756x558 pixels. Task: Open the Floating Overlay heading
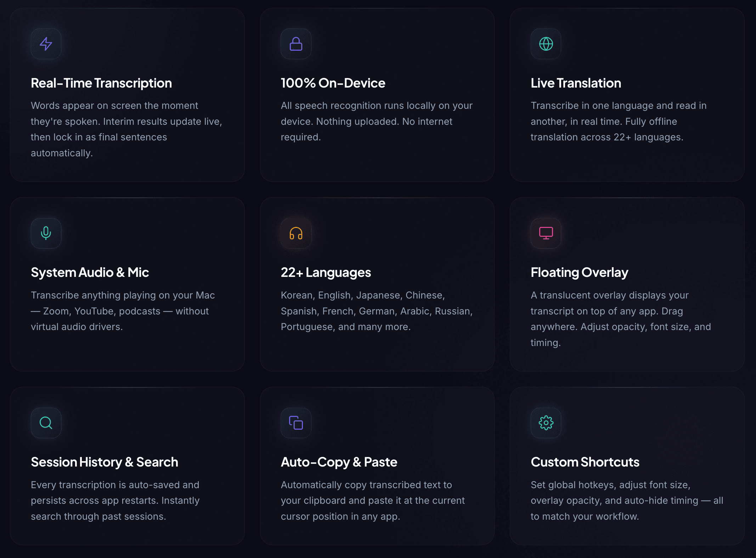[x=579, y=272]
